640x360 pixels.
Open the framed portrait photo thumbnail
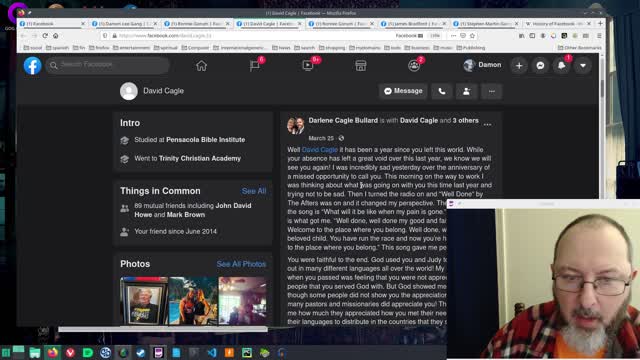click(144, 301)
